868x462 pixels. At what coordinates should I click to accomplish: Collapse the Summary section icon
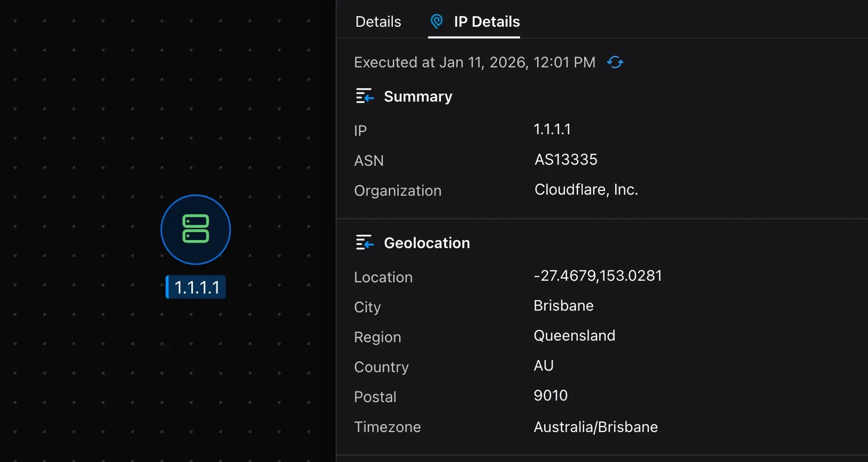(365, 96)
